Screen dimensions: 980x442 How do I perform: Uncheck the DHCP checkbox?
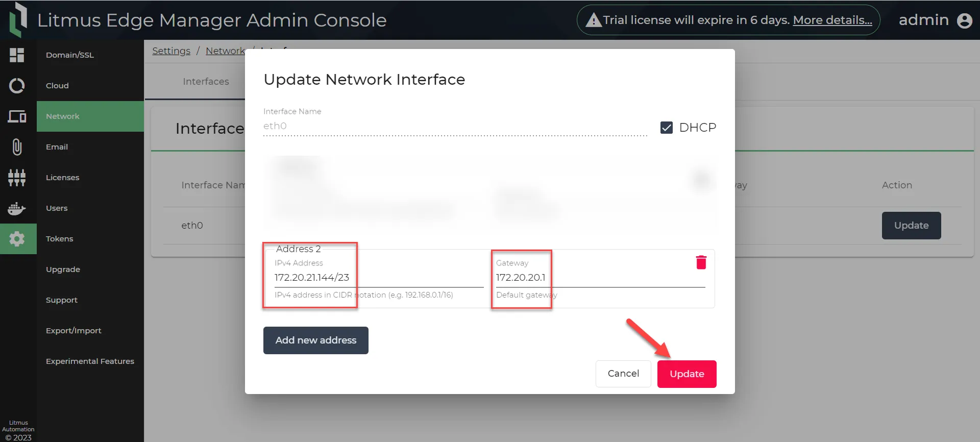pos(667,128)
